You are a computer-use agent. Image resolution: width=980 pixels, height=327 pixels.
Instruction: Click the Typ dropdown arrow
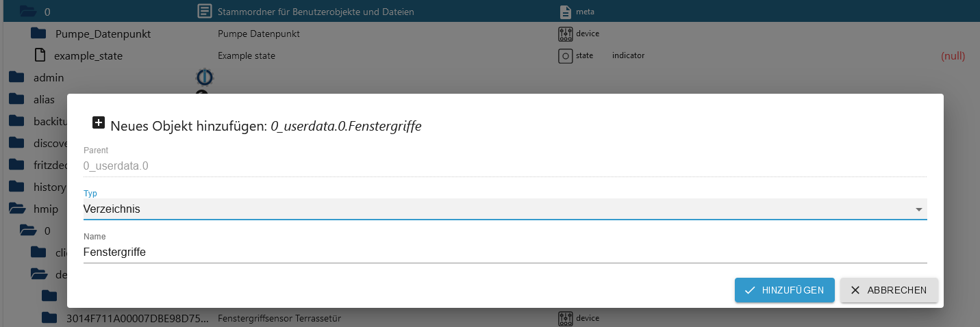click(918, 209)
